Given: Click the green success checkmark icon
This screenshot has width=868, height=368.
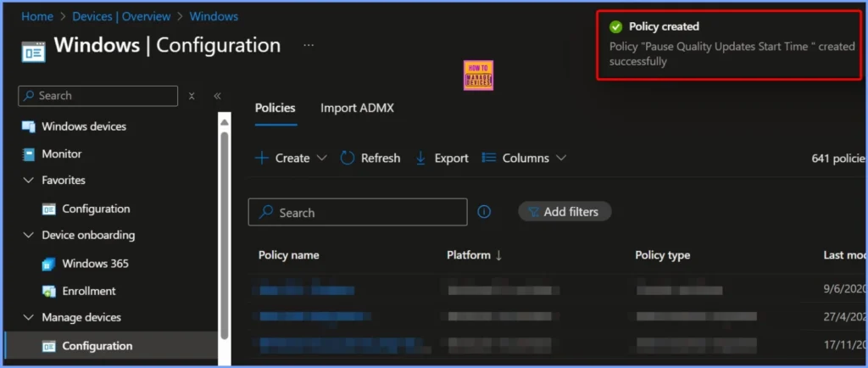Looking at the screenshot, I should tap(615, 26).
